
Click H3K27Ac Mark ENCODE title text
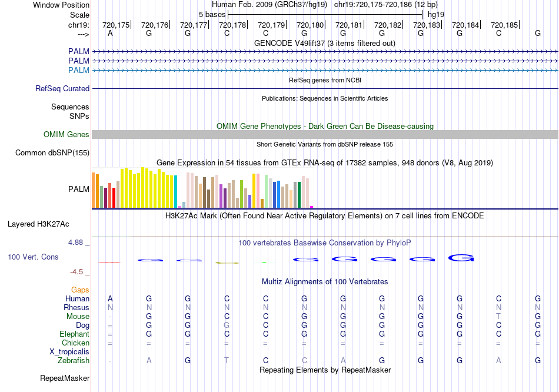tap(324, 216)
